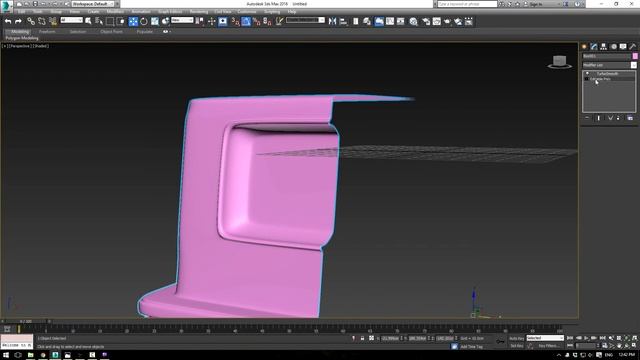Click the Set Key button
This screenshot has height=360, width=640.
coord(516,346)
